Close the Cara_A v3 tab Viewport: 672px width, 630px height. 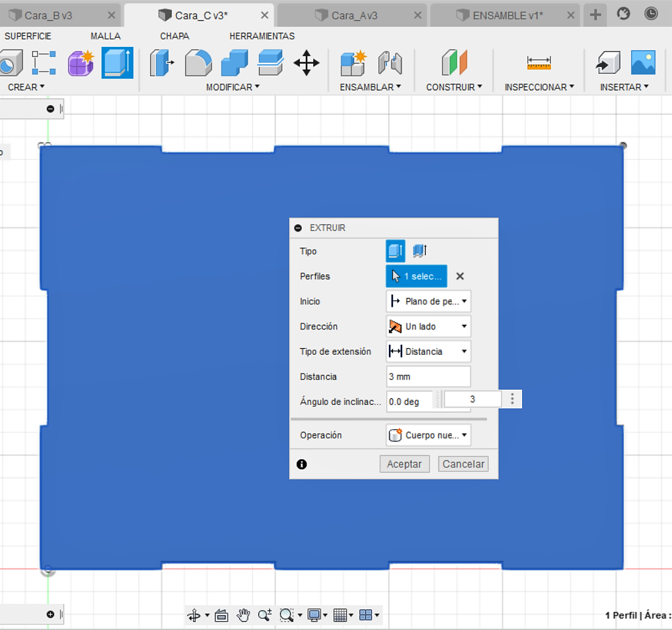pyautogui.click(x=418, y=15)
